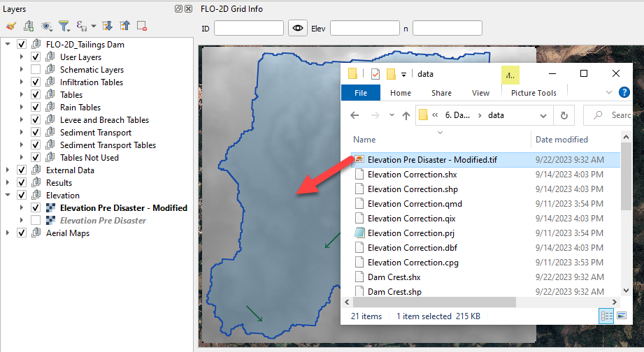Click the Add Group icon in Layers toolbar
The height and width of the screenshot is (352, 644).
pos(29,27)
